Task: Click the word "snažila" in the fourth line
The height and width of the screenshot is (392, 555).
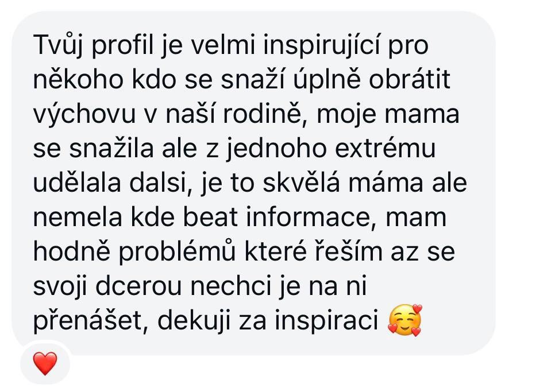Action: tap(111, 148)
